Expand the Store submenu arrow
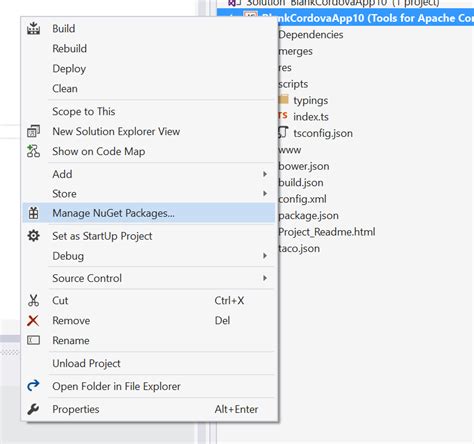The width and height of the screenshot is (474, 444). click(265, 193)
